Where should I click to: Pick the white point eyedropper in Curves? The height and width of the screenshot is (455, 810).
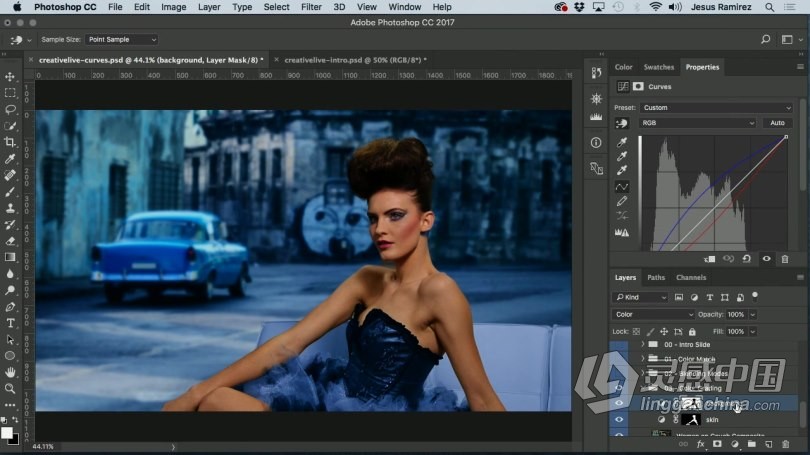click(622, 170)
